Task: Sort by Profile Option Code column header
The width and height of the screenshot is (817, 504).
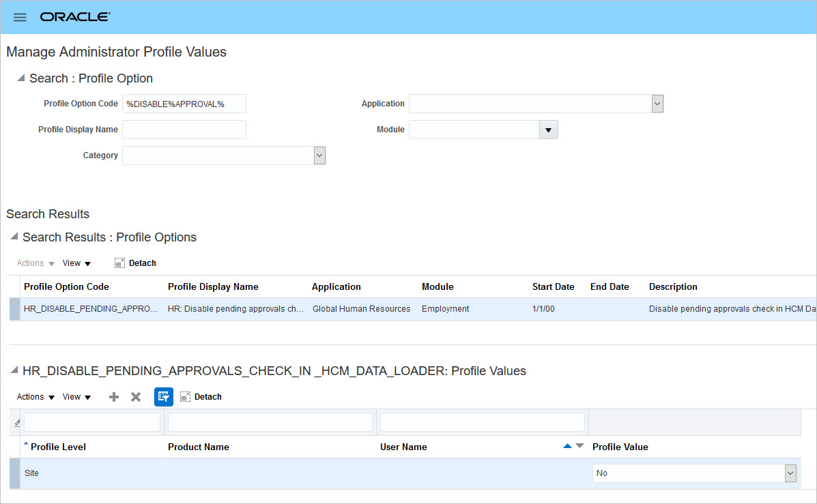Action: pyautogui.click(x=66, y=286)
